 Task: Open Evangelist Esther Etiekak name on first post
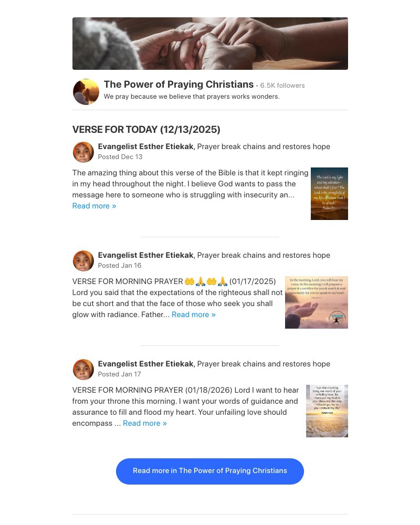coord(146,146)
